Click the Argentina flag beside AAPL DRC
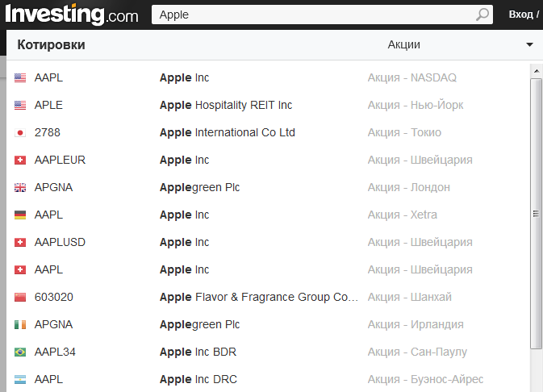543x392 pixels. pos(20,380)
